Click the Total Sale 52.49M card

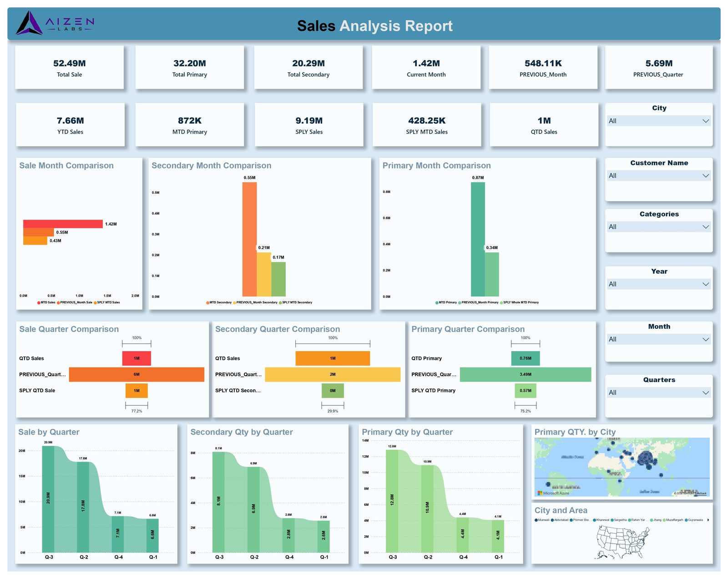click(x=70, y=67)
